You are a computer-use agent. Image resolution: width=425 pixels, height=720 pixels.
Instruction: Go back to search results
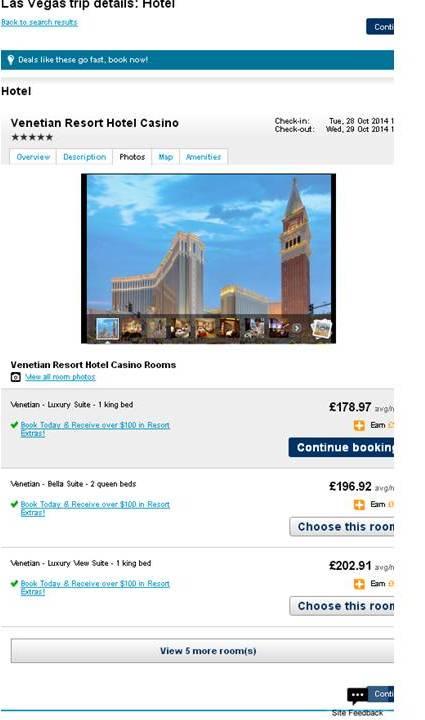click(x=39, y=22)
